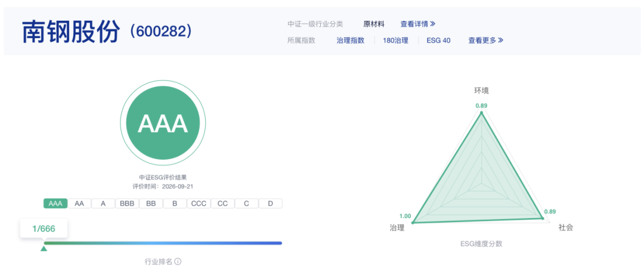The width and height of the screenshot is (644, 274).
Task: Select the AA rating box
Action: click(79, 204)
